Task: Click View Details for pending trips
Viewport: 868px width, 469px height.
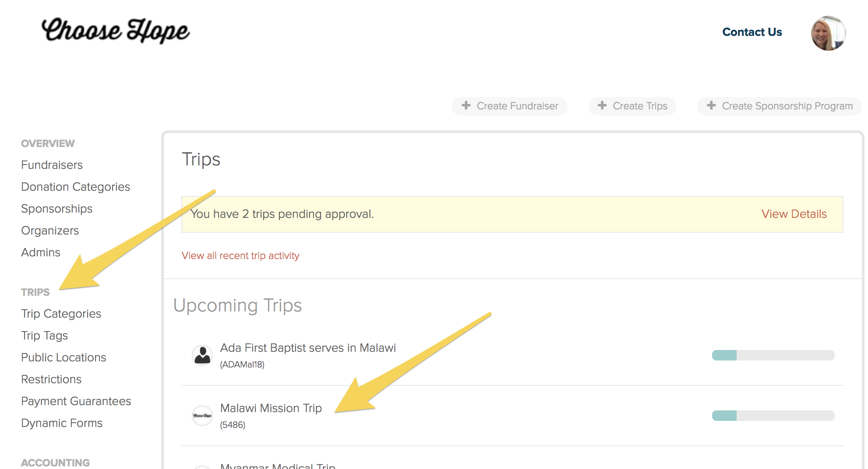Action: [794, 214]
